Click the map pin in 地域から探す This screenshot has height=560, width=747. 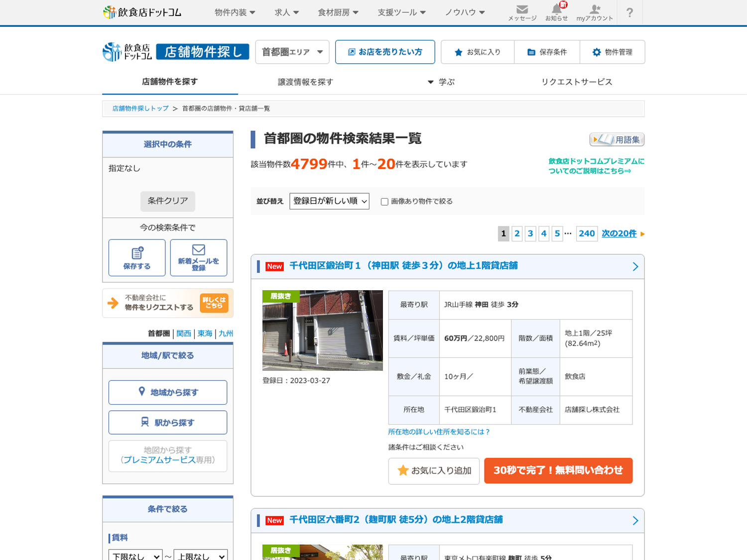point(142,392)
